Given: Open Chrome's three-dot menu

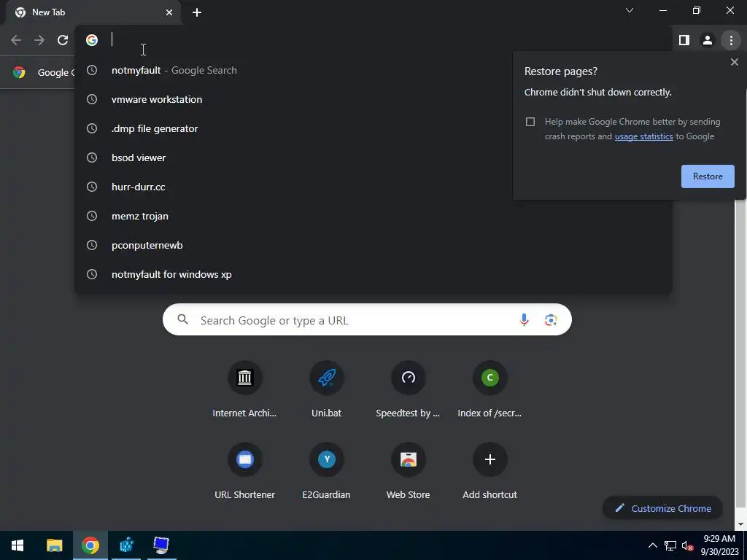Looking at the screenshot, I should point(731,41).
